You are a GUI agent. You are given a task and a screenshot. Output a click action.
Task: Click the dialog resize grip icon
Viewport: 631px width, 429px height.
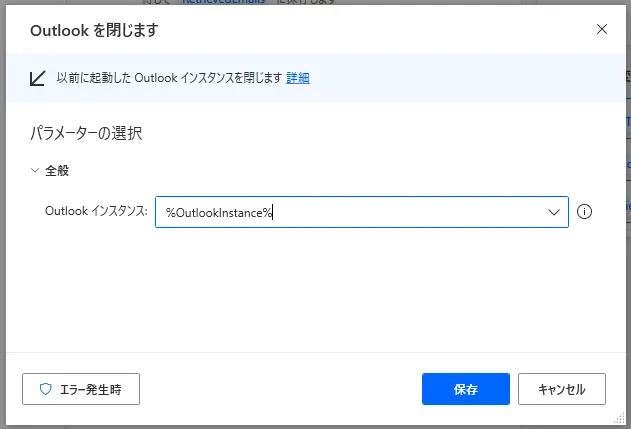(619, 419)
